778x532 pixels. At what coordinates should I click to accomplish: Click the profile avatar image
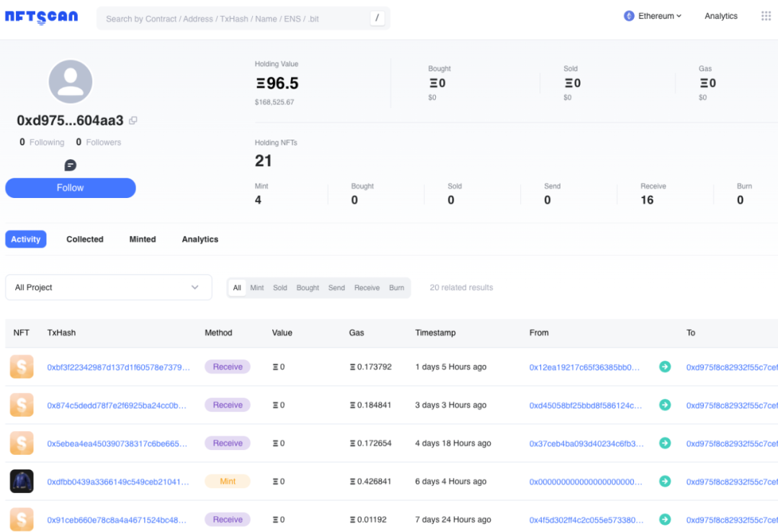tap(70, 81)
